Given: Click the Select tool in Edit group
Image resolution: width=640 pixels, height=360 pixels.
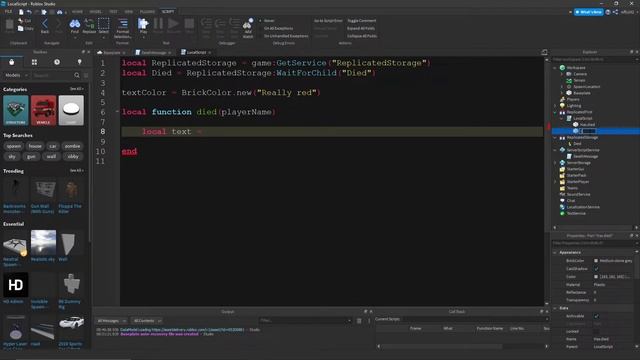Looking at the screenshot, I should point(104,25).
